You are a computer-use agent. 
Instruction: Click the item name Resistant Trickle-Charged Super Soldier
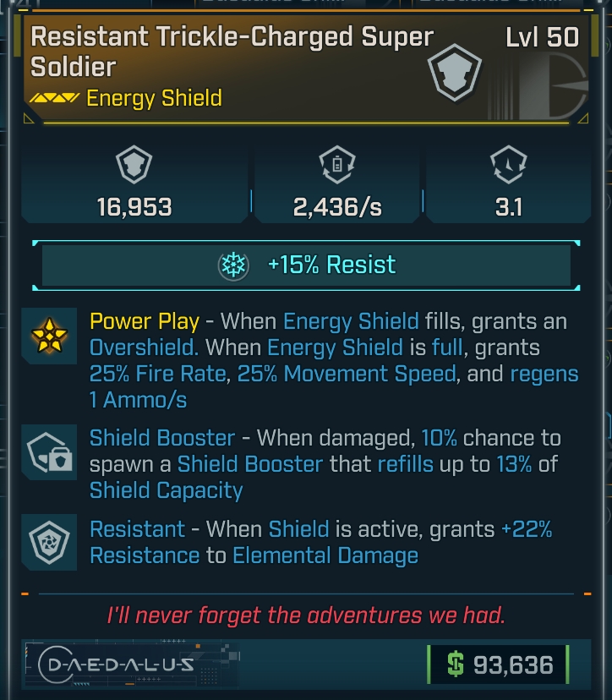[232, 52]
